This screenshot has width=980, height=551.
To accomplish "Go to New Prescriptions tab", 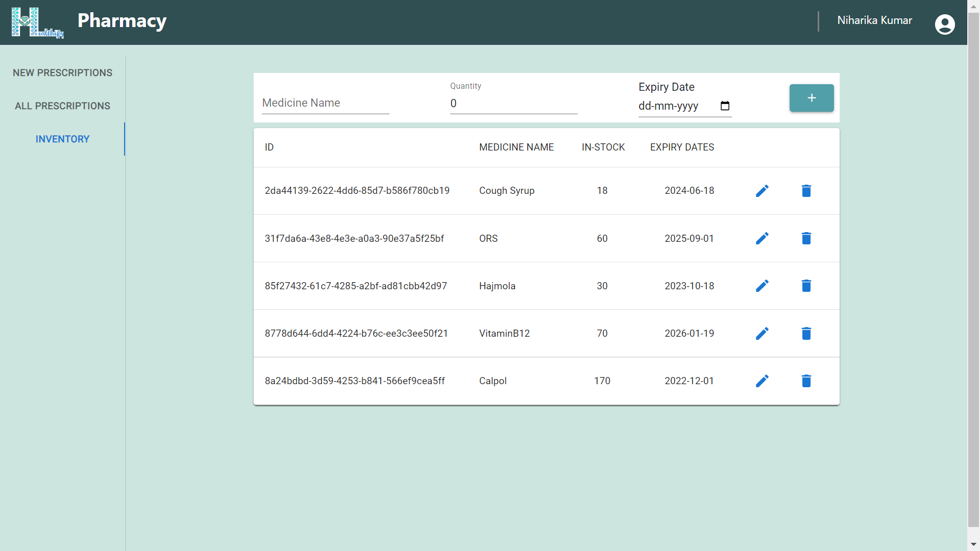I will click(x=62, y=72).
